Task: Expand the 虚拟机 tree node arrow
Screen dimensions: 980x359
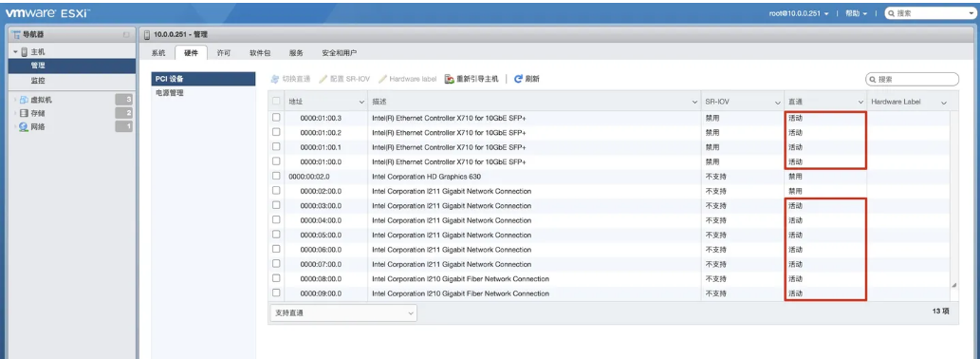Action: coord(15,100)
